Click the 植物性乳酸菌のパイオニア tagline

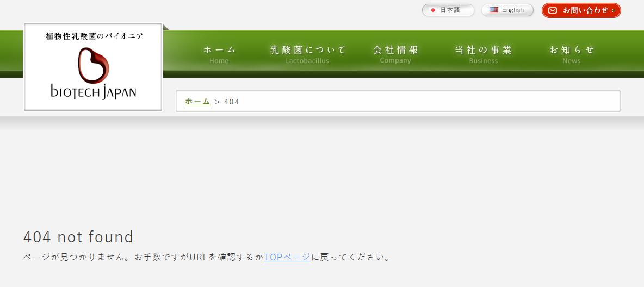[x=94, y=36]
